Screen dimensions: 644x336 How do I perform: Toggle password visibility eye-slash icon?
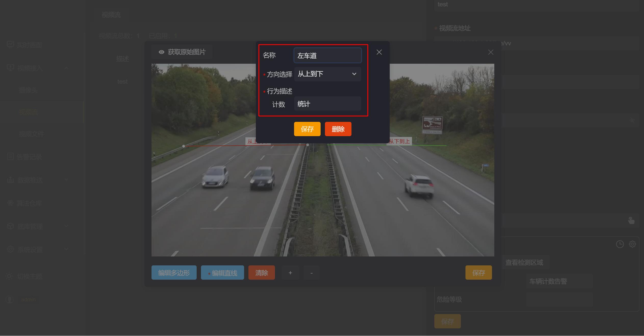632,120
